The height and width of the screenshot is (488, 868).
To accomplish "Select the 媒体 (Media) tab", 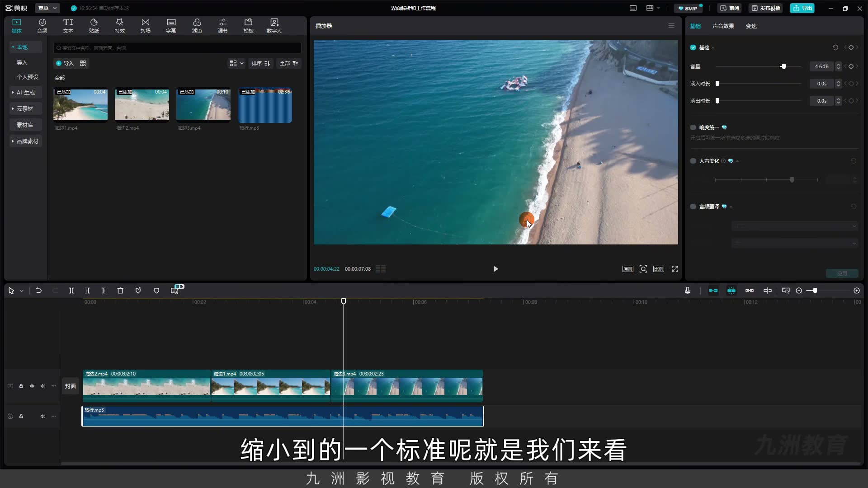I will (16, 26).
